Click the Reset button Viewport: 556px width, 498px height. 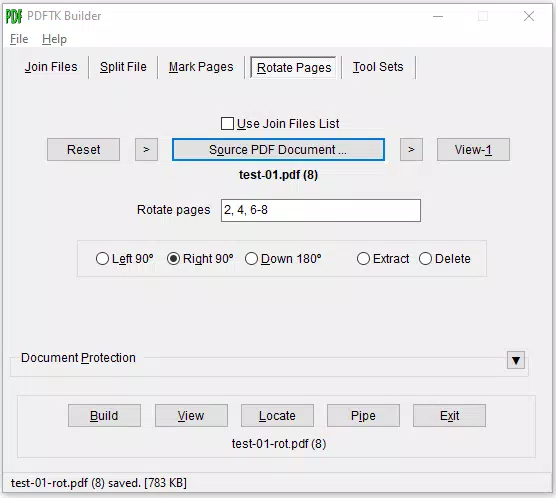[x=83, y=150]
